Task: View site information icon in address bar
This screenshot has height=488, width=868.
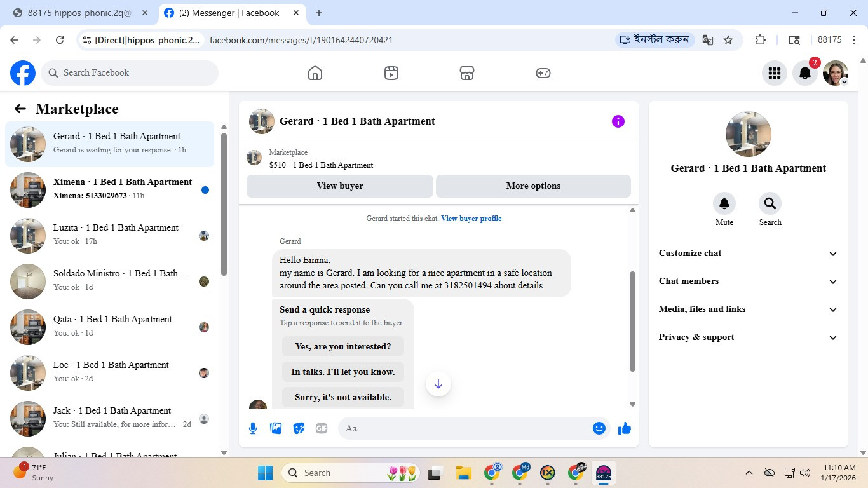Action: click(88, 40)
